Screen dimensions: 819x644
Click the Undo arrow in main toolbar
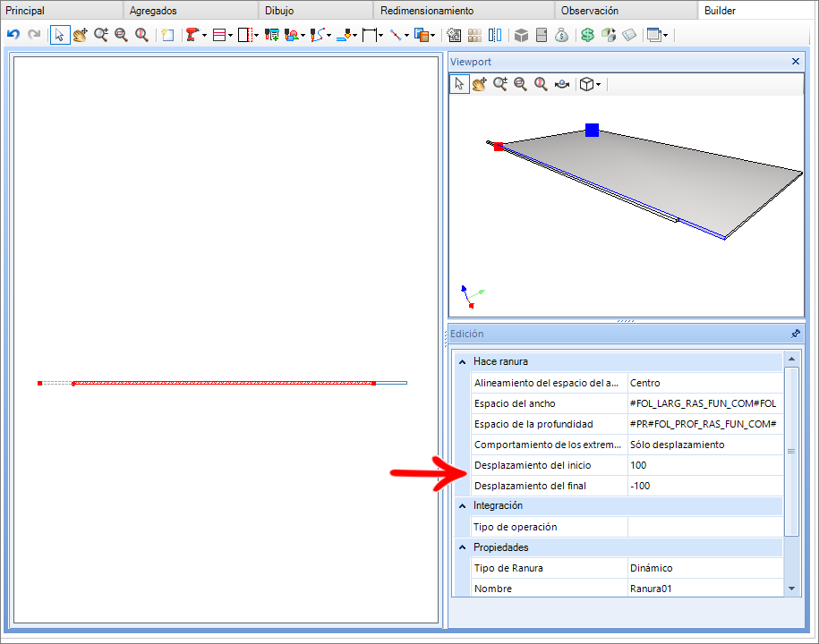[x=13, y=35]
